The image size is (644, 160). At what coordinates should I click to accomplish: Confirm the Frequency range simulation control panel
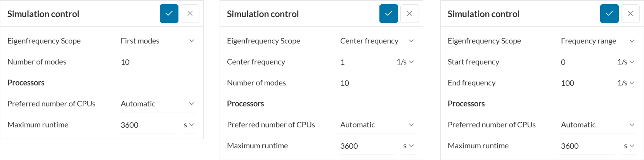609,14
